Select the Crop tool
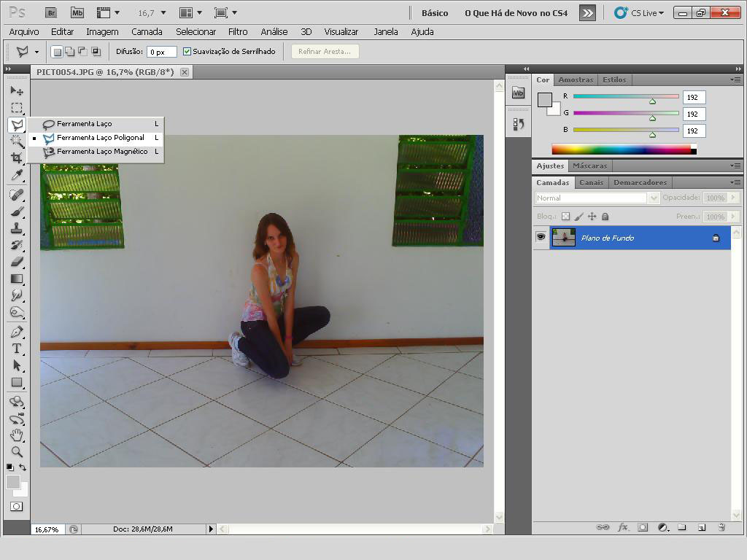Viewport: 747px width, 560px height. (x=17, y=157)
